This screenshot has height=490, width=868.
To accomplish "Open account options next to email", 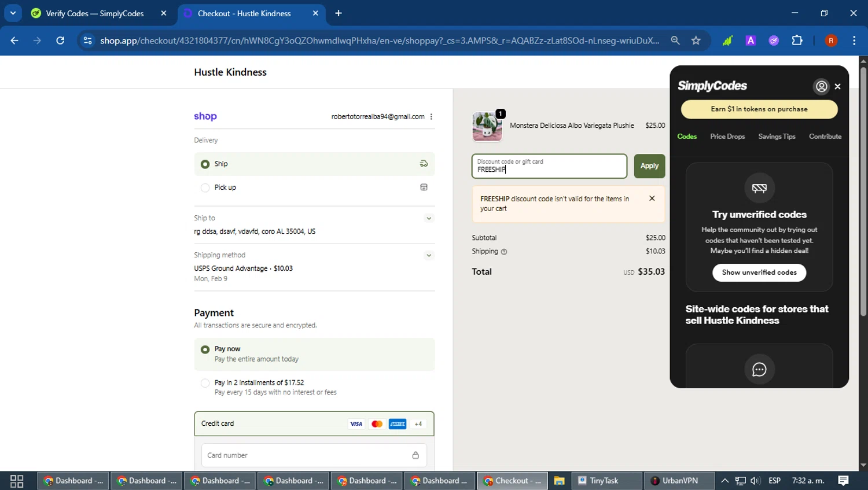I will point(431,116).
